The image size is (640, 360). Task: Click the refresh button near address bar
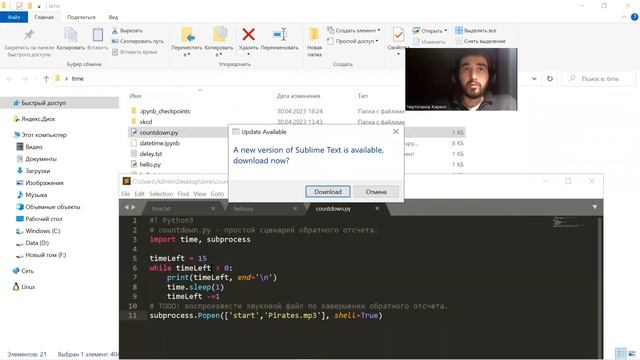tap(550, 79)
